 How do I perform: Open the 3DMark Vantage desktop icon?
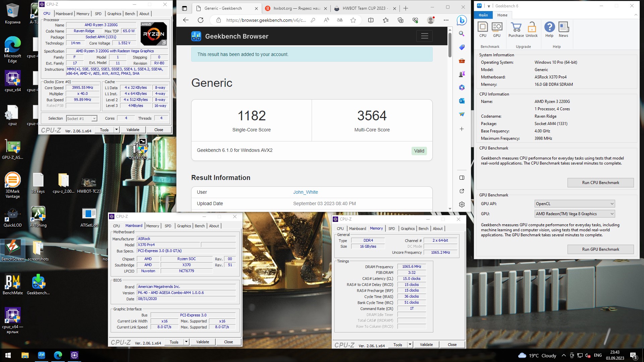click(x=13, y=185)
